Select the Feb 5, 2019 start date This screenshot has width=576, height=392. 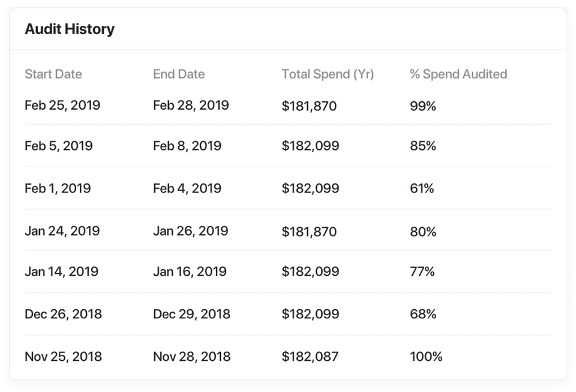click(x=59, y=146)
